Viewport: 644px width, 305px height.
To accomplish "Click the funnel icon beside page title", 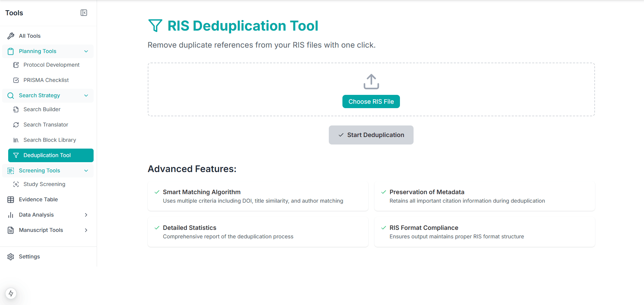I will 155,26.
